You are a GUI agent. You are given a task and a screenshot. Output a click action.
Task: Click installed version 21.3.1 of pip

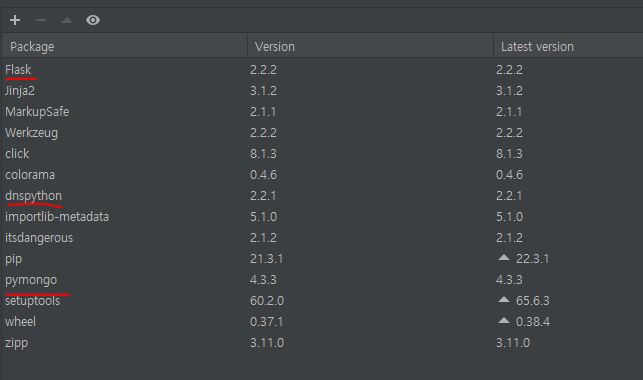(267, 259)
